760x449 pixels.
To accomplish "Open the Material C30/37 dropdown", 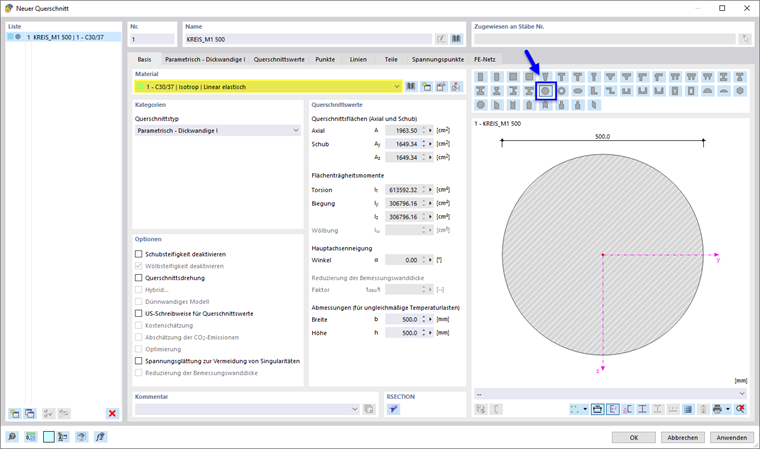I will pyautogui.click(x=396, y=87).
